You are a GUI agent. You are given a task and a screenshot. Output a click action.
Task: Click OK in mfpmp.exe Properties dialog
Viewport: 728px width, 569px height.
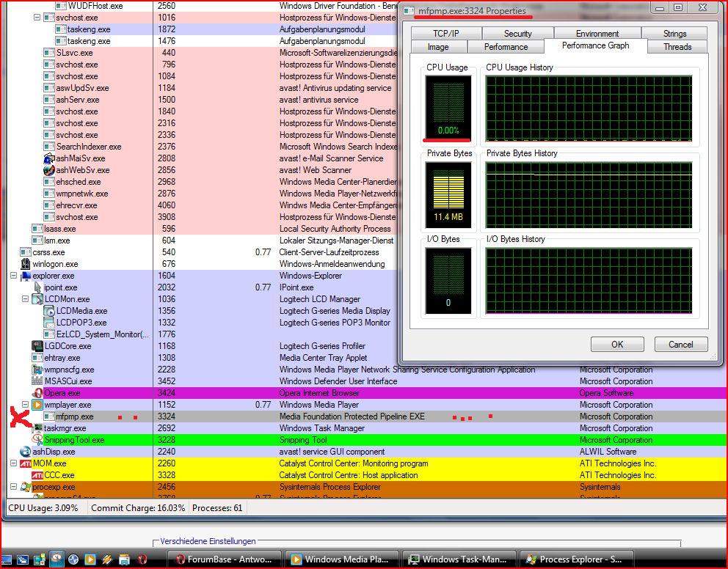(617, 345)
